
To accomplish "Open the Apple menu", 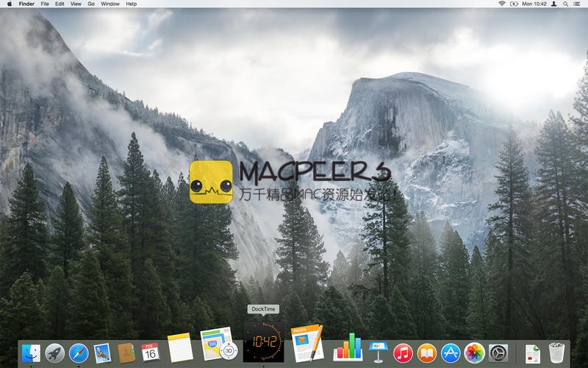I will point(7,4).
